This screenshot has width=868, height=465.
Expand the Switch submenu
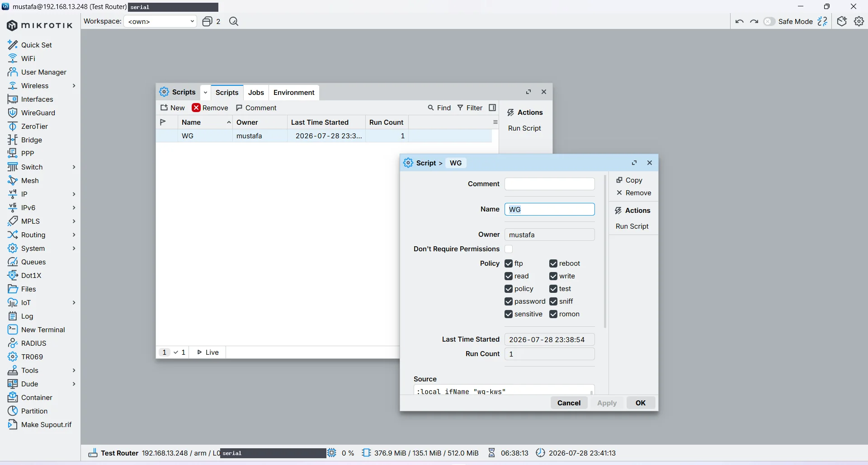click(x=74, y=167)
